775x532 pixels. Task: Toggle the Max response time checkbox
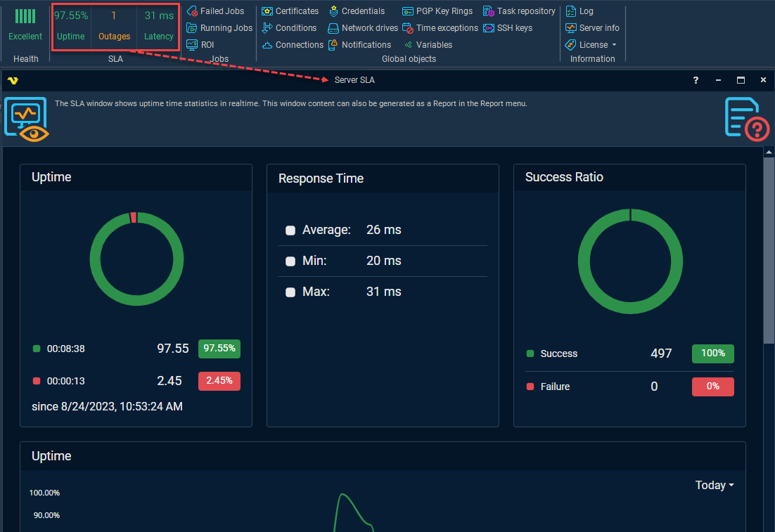(x=290, y=292)
